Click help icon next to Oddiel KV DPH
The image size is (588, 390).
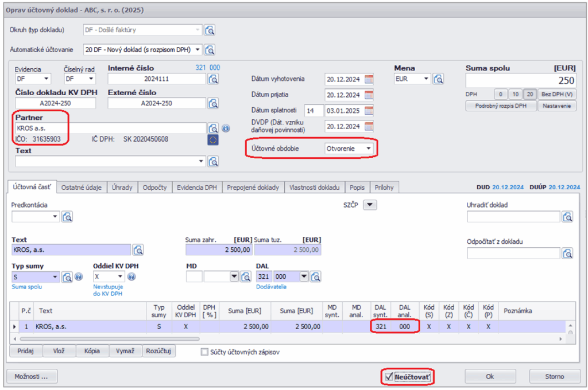coord(131,277)
